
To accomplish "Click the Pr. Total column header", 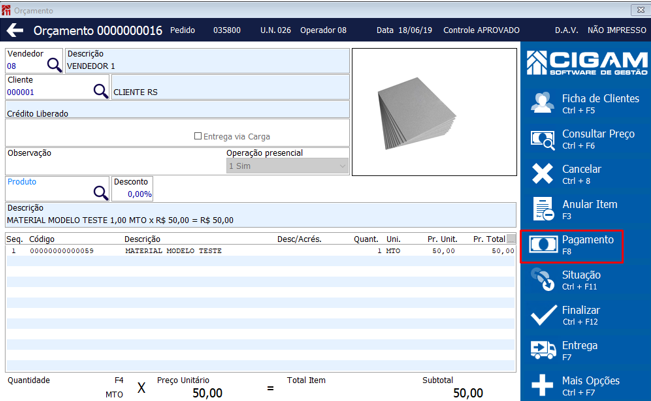I will (489, 239).
